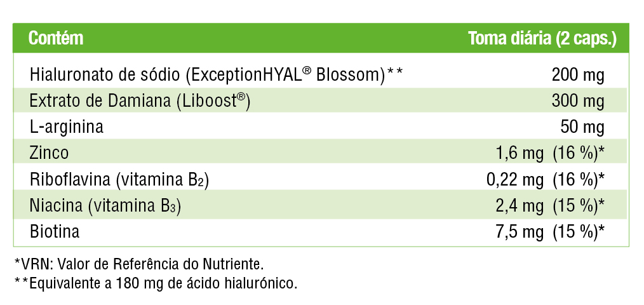
Task: Click the "Contém" column header
Action: pyautogui.click(x=56, y=39)
